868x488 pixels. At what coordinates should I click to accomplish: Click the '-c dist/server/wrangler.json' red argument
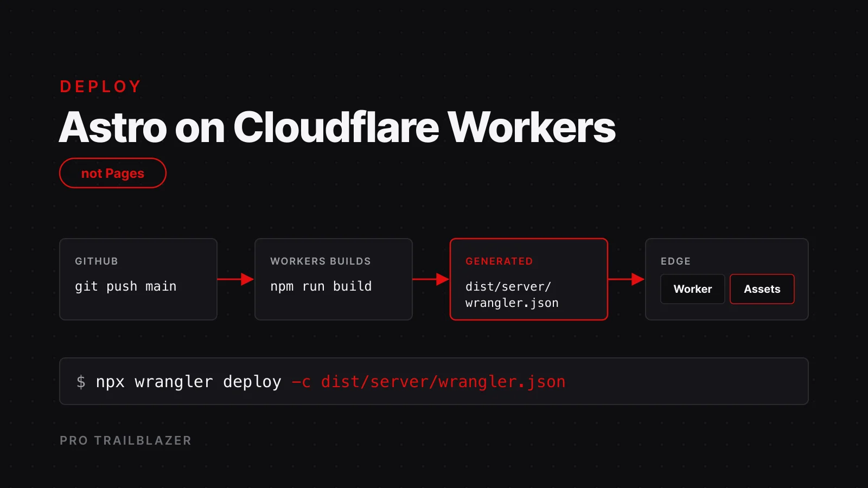(x=429, y=382)
